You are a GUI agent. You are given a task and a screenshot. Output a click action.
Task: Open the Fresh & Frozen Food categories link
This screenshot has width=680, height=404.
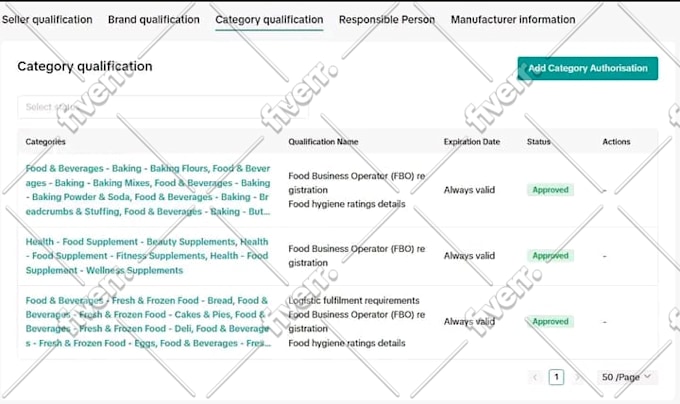[148, 322]
